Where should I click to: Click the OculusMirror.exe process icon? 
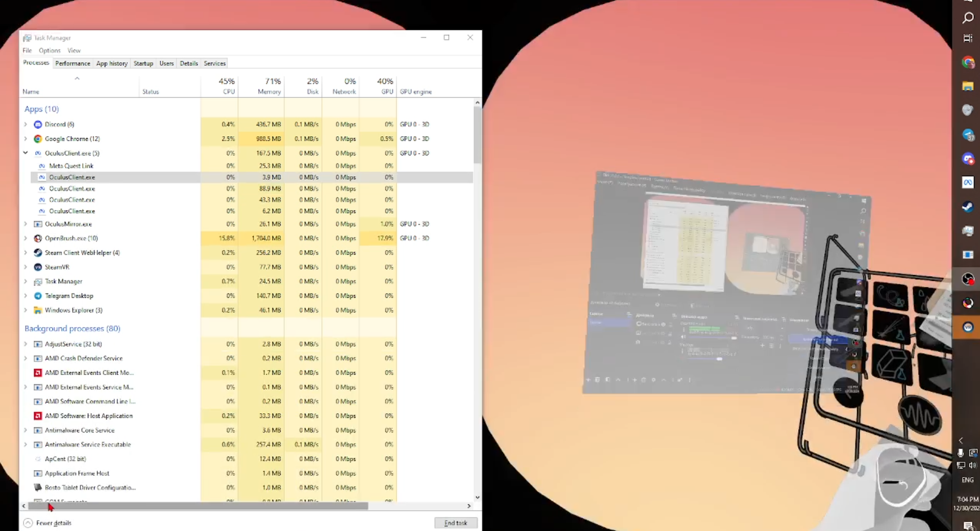pos(38,224)
